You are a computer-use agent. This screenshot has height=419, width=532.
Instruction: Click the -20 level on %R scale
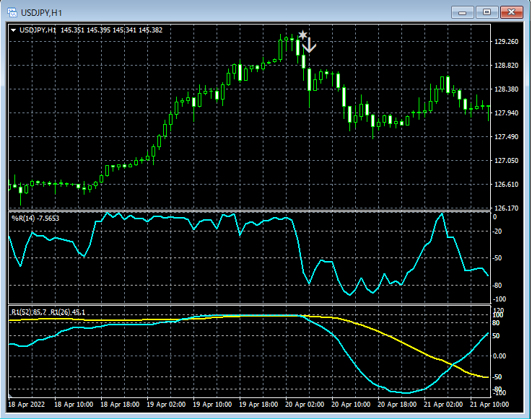497,231
